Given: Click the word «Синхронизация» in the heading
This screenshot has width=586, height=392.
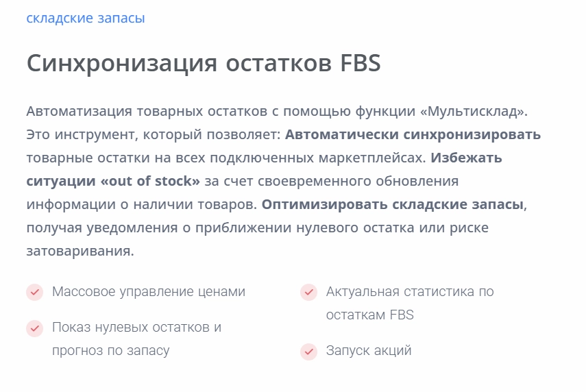Looking at the screenshot, I should 118,64.
